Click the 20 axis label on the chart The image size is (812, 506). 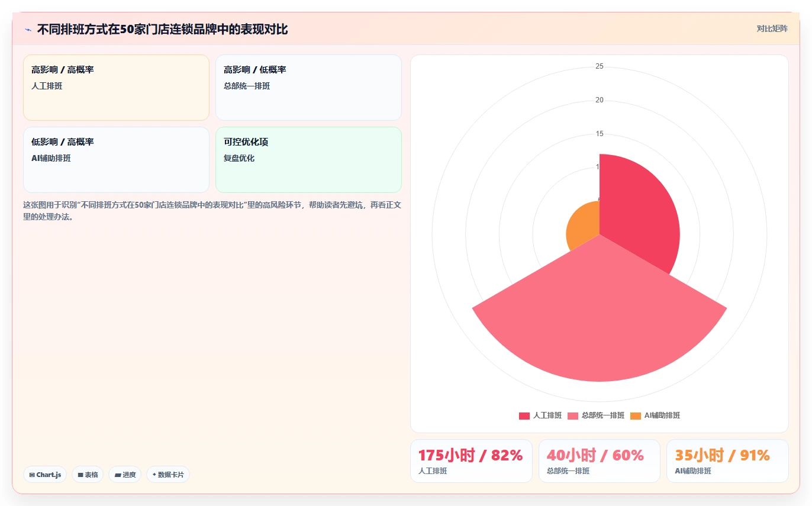point(600,100)
